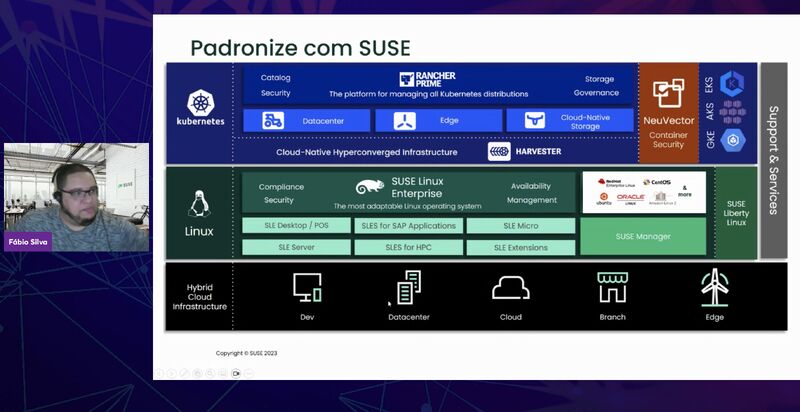The width and height of the screenshot is (800, 412).
Task: Click the Linux penguin icon
Action: 199,204
